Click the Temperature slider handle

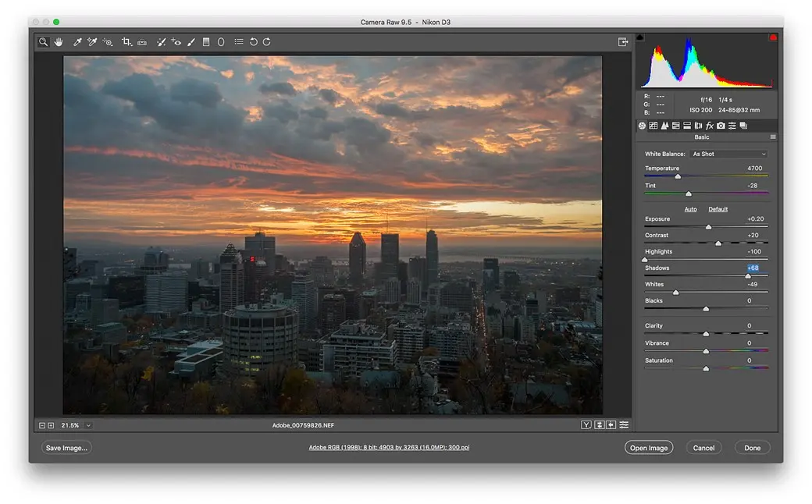(x=678, y=177)
